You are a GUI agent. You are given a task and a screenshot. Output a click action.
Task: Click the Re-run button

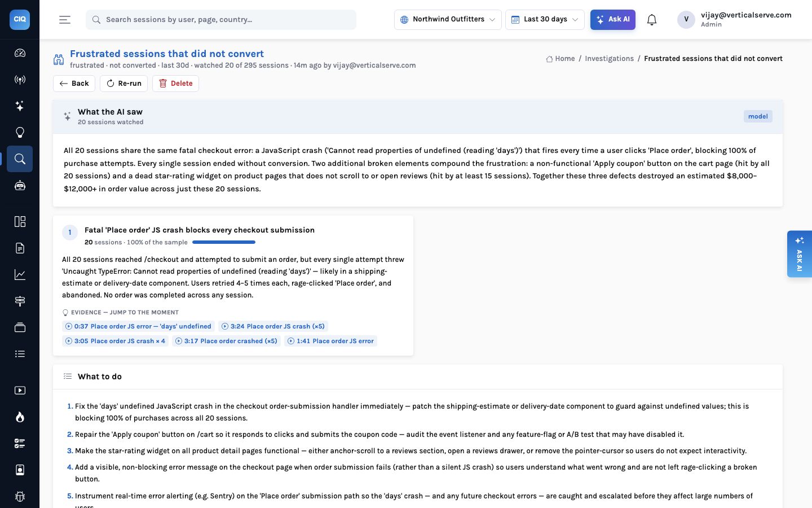click(x=123, y=84)
